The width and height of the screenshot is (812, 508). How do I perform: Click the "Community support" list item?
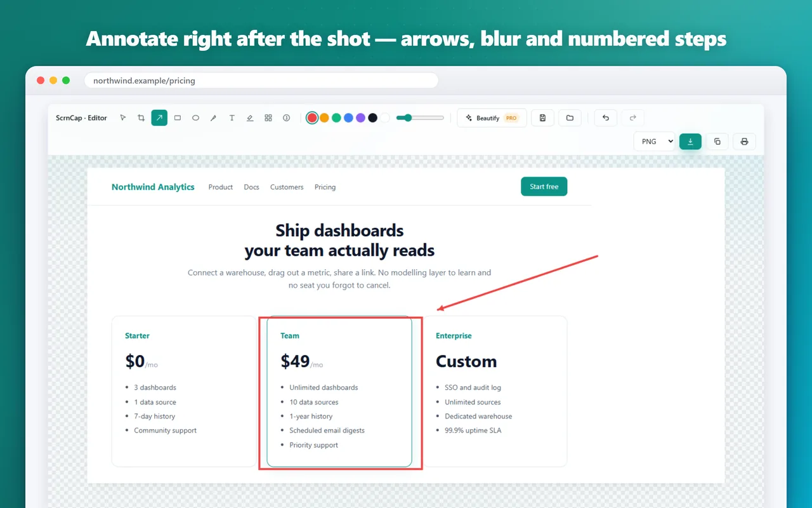tap(165, 431)
